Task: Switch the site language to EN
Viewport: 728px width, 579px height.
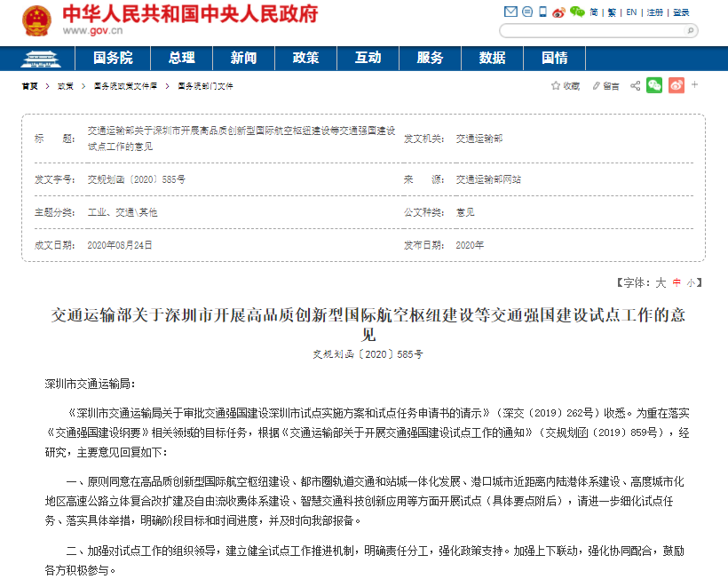Action: pos(631,12)
